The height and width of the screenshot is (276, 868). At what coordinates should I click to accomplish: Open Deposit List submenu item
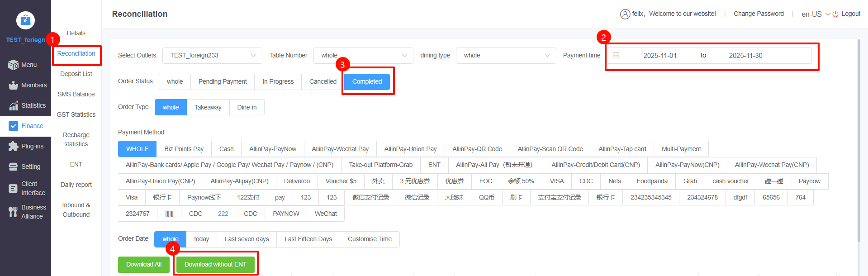click(76, 74)
